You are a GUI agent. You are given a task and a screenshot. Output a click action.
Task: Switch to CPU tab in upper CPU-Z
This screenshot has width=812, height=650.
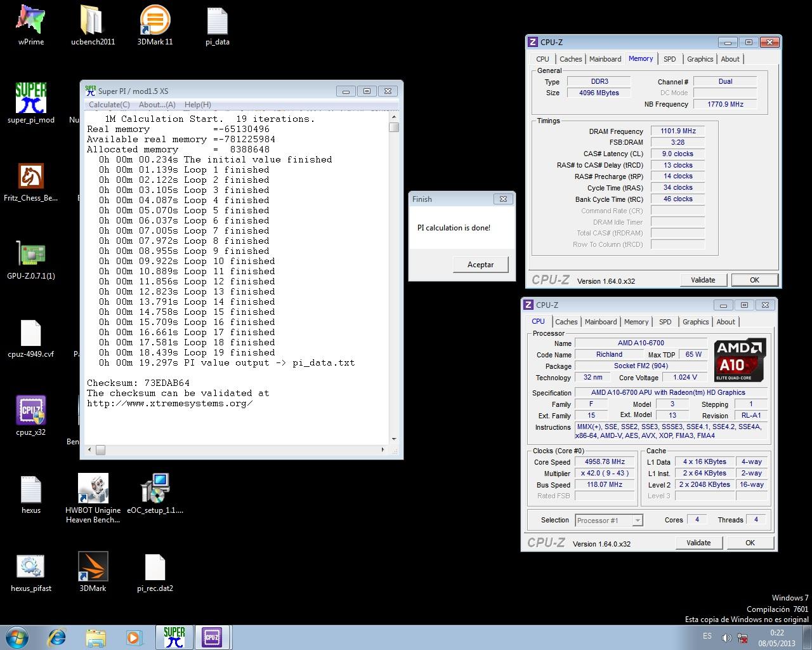pos(542,59)
